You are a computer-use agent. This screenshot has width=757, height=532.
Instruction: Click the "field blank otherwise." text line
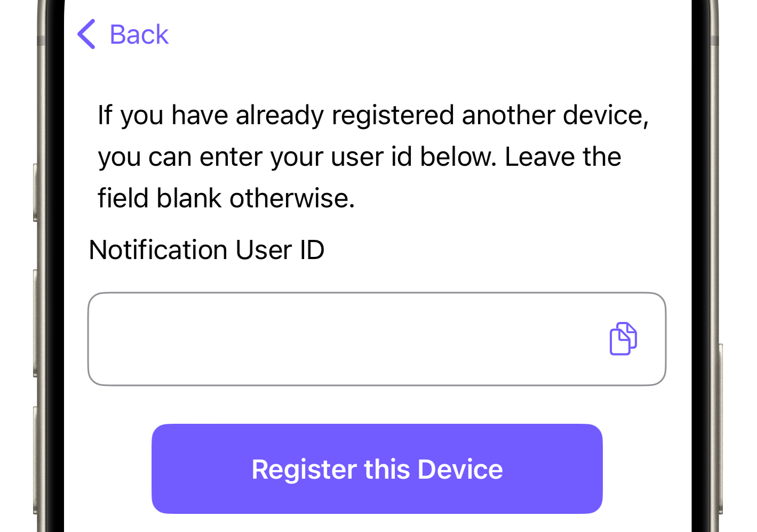coord(226,199)
